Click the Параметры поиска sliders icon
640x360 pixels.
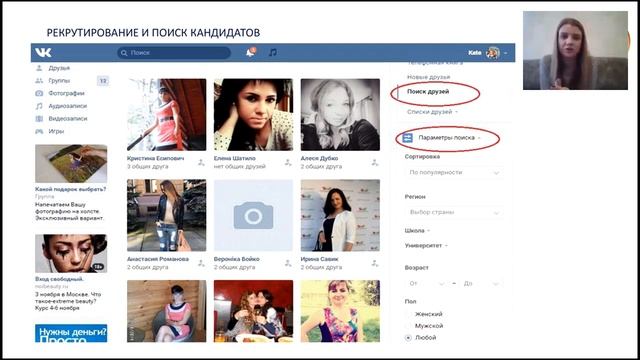click(x=407, y=138)
